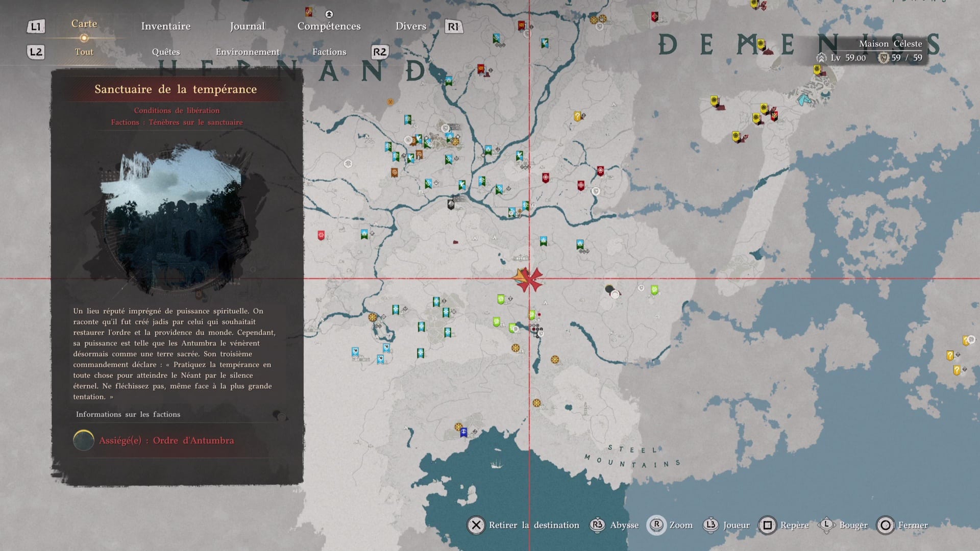Viewport: 980px width, 551px height.
Task: Click the R1 shoulder button icon
Action: coord(453,27)
